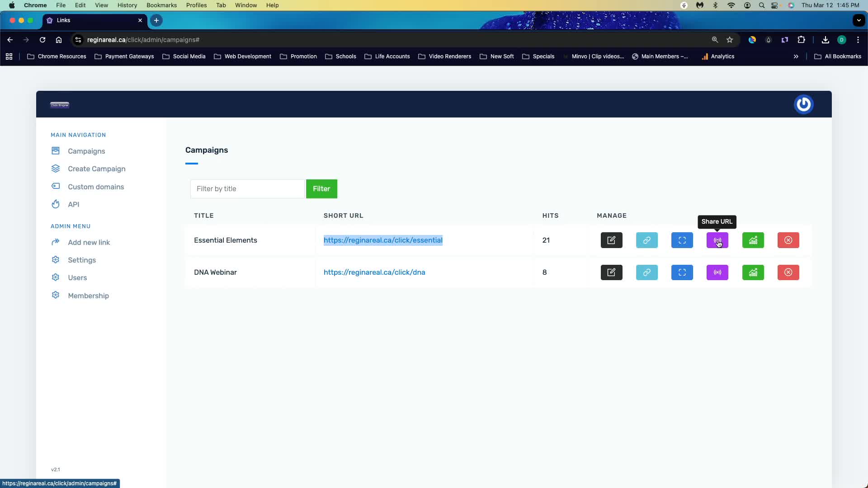Bookmark this page with star icon
Screen dimensions: 868x488
[730, 40]
